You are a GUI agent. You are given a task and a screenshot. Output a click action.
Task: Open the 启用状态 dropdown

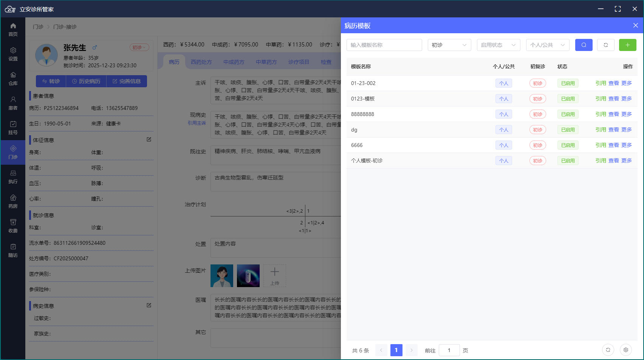click(498, 45)
